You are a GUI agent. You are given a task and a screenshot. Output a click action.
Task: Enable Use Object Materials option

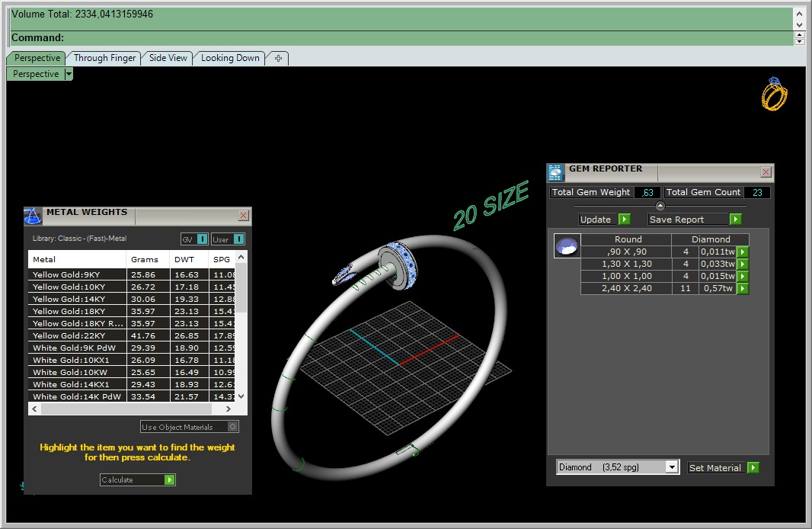pos(233,427)
